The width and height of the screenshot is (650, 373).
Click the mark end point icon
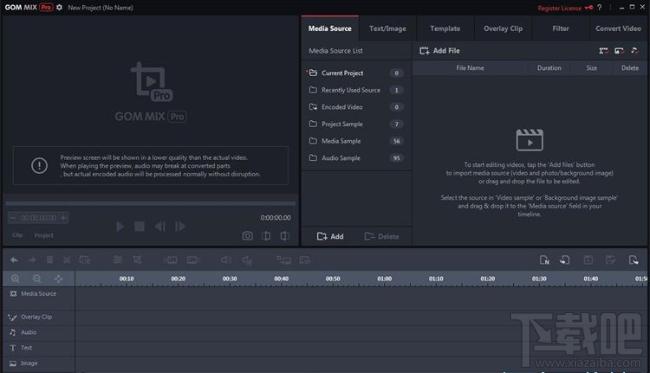pos(284,236)
